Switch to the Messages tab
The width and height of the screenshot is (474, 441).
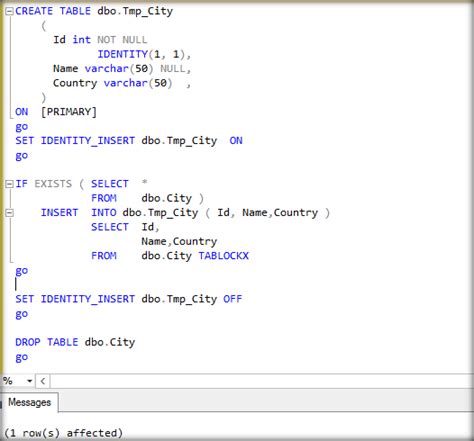pos(29,402)
